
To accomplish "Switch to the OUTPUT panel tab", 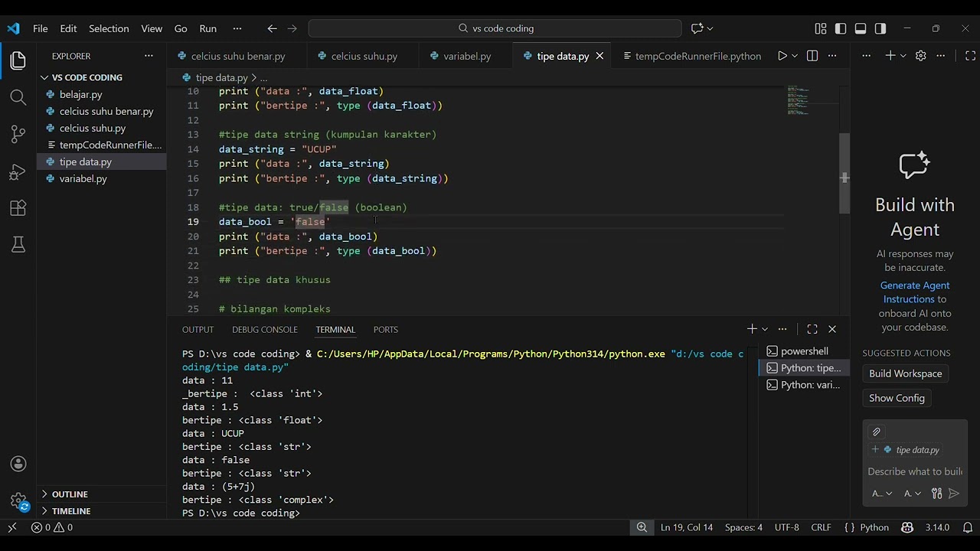I will coord(198,329).
